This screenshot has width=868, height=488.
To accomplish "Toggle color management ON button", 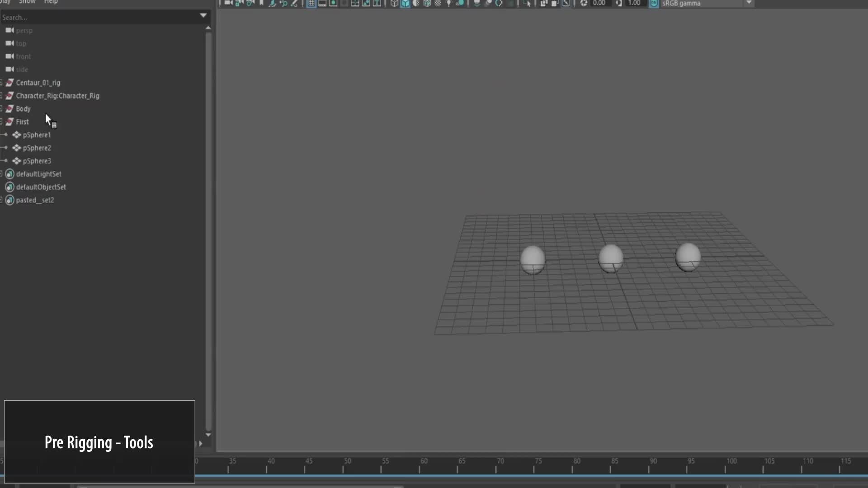I will (x=654, y=3).
